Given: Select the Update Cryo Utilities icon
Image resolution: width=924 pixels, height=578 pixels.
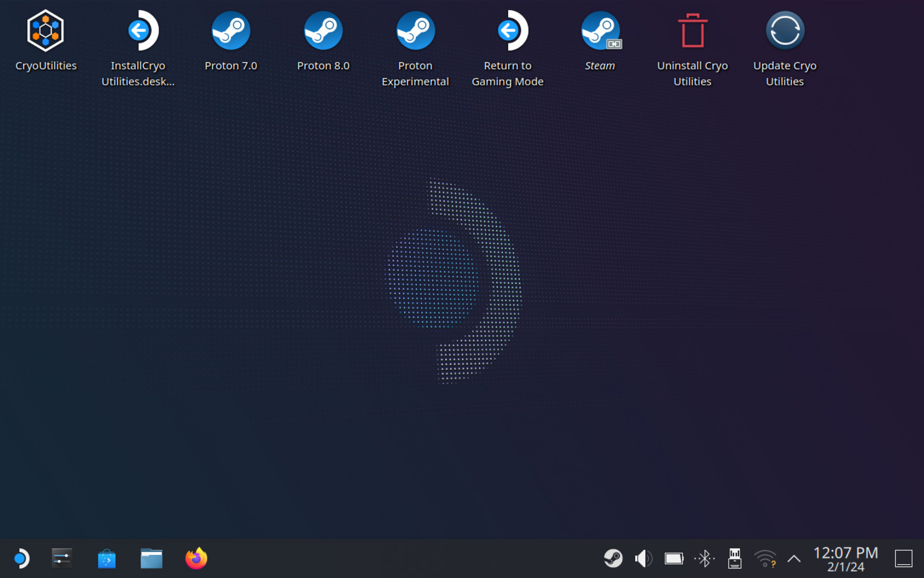Looking at the screenshot, I should coord(785,31).
